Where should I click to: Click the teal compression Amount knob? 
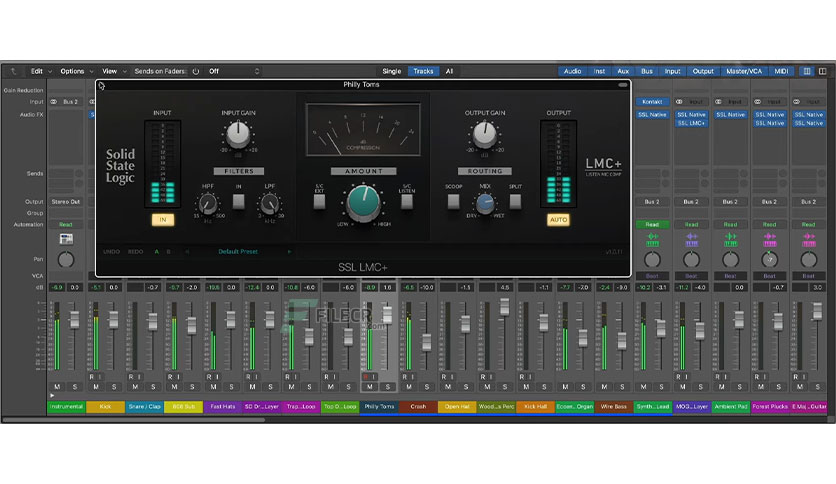click(x=363, y=203)
